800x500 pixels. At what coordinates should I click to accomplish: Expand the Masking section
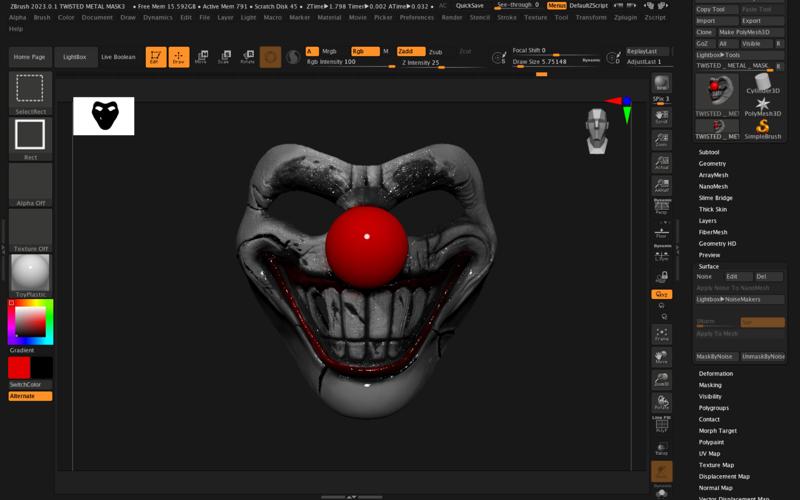[710, 385]
